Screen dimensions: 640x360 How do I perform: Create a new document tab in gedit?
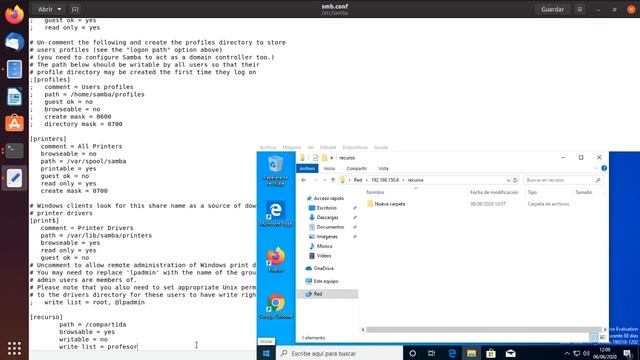[75, 9]
